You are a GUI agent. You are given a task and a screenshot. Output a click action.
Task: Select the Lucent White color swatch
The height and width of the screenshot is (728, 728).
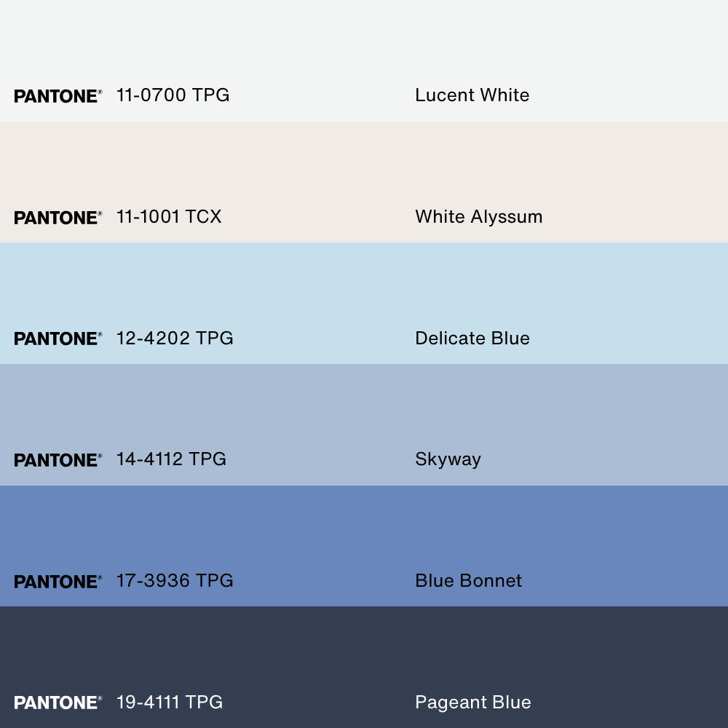pyautogui.click(x=364, y=40)
